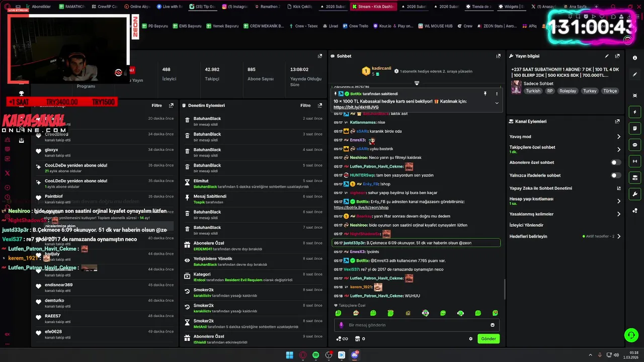The height and width of the screenshot is (362, 644).
Task: Open Filtre in the activity feed panel
Action: [x=156, y=106]
